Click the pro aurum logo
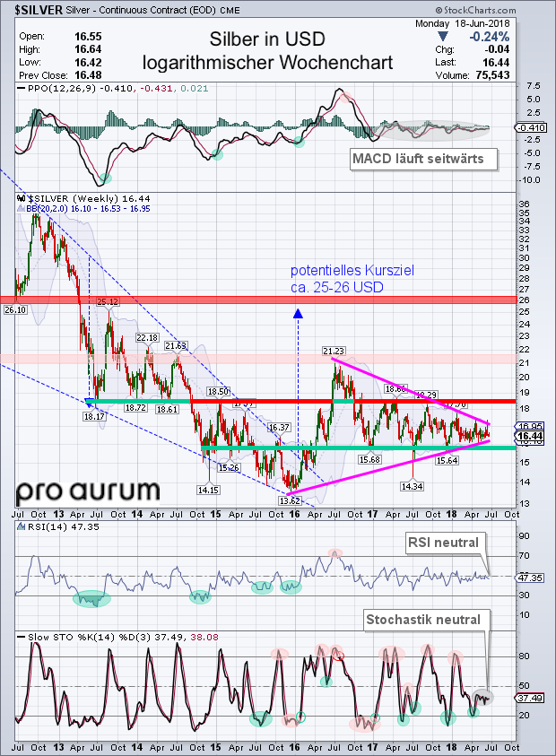This screenshot has width=556, height=756. click(x=88, y=491)
